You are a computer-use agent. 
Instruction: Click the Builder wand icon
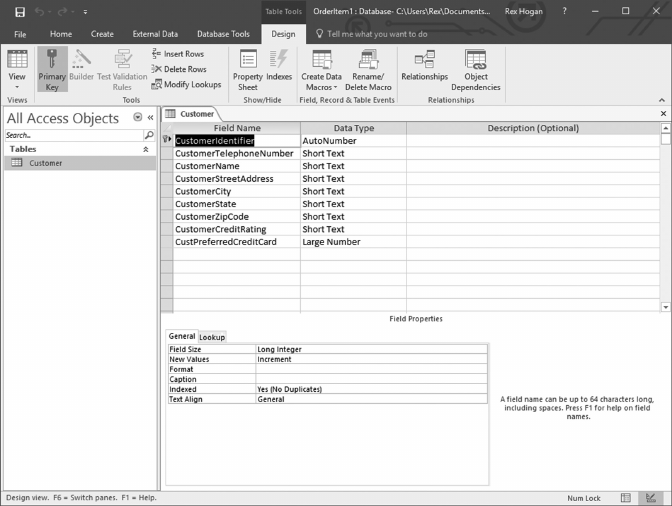[81, 59]
